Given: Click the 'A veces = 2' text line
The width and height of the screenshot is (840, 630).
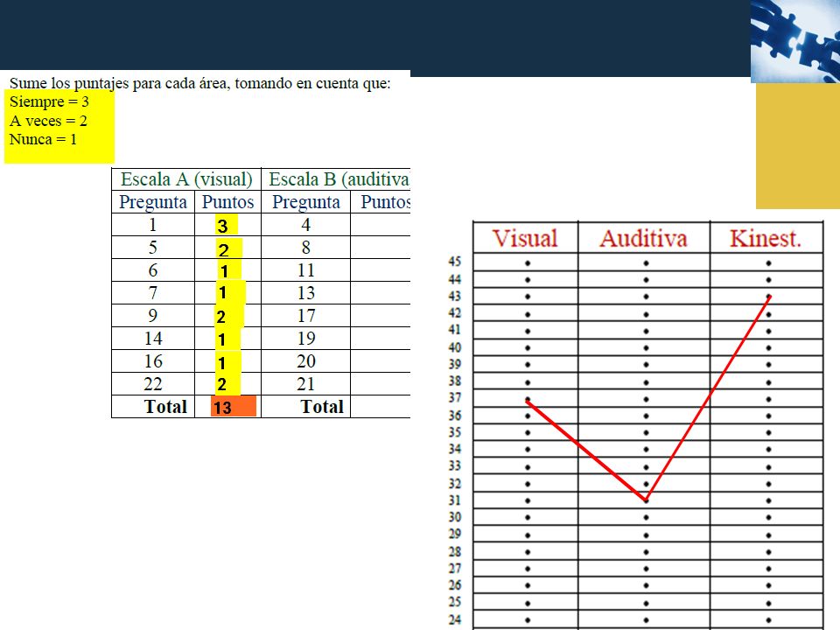Looking at the screenshot, I should pos(48,121).
